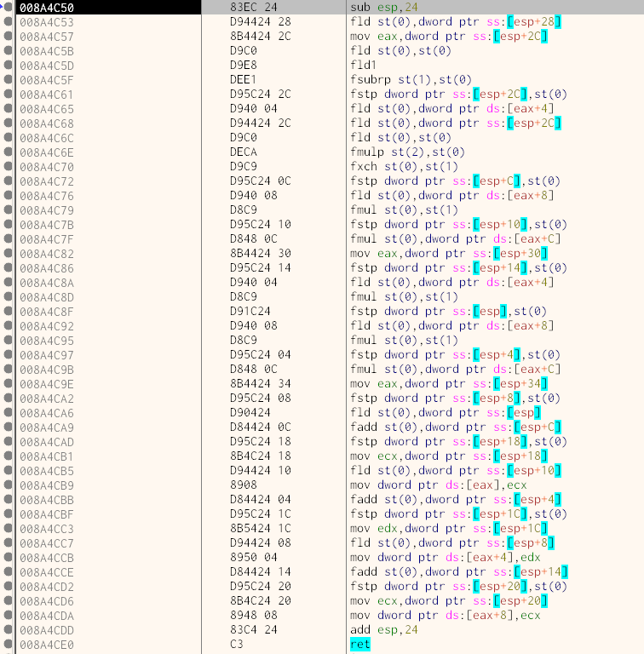Toggle breakpoint dot at address 008A4CC7
The height and width of the screenshot is (654, 644).
pos(8,542)
